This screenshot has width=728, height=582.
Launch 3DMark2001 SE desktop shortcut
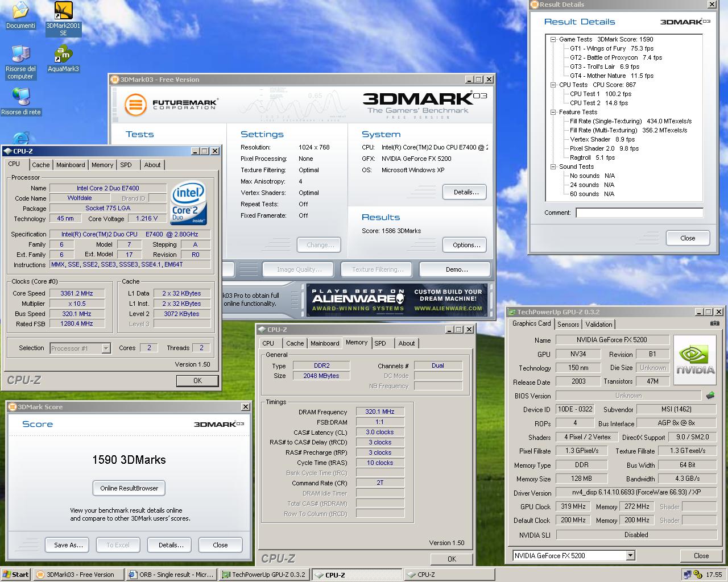(x=63, y=19)
